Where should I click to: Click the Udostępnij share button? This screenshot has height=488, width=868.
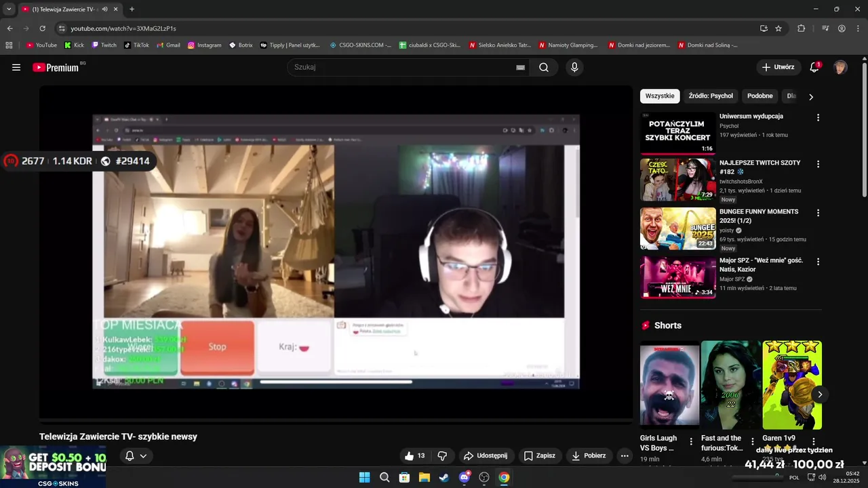tap(486, 456)
